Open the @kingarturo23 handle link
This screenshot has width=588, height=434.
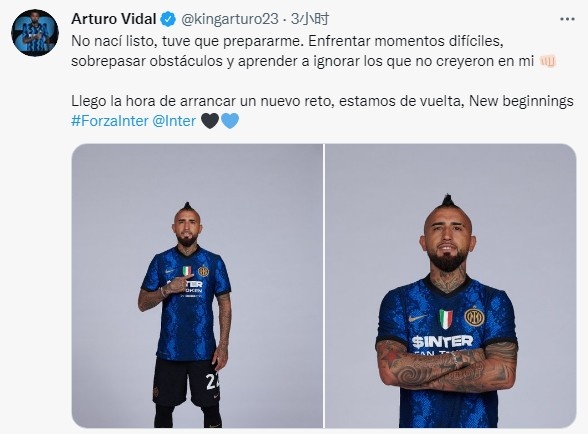click(230, 19)
